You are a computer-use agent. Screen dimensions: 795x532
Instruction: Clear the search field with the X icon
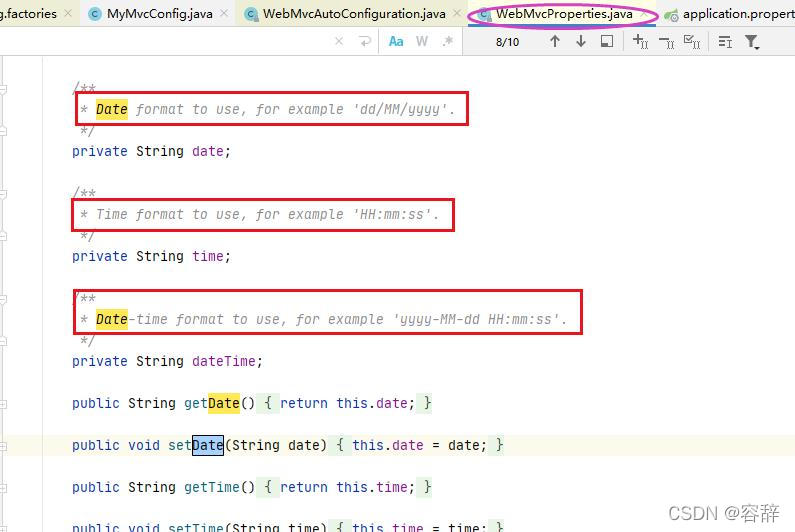tap(339, 42)
